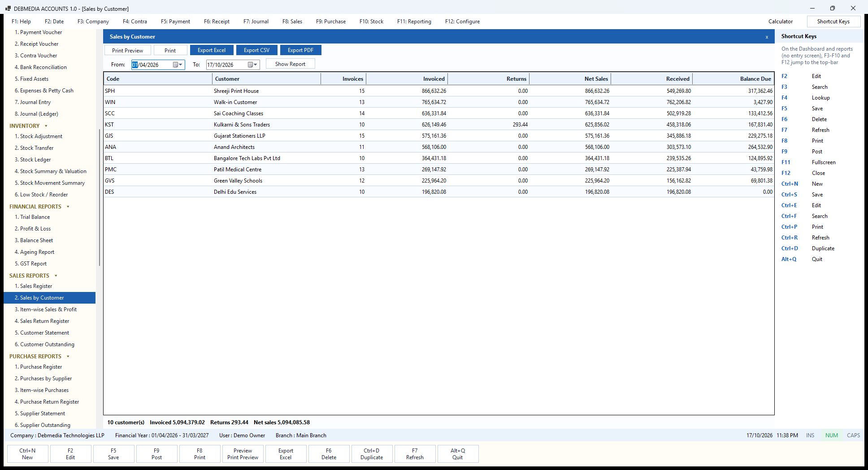Collapse the SALES REPORTS section arrow
Image resolution: width=868 pixels, height=470 pixels.
pos(56,276)
